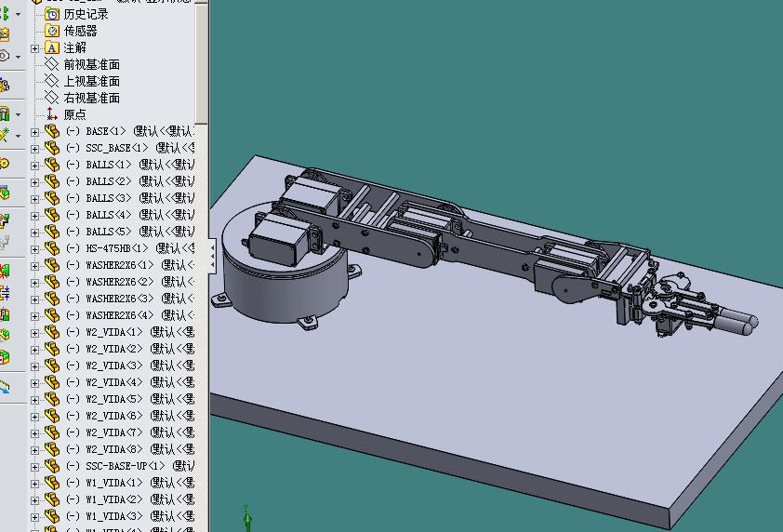Screen dimensions: 783x532
Task: Expand the W1_VIDA<1> component node
Action: tap(34, 484)
